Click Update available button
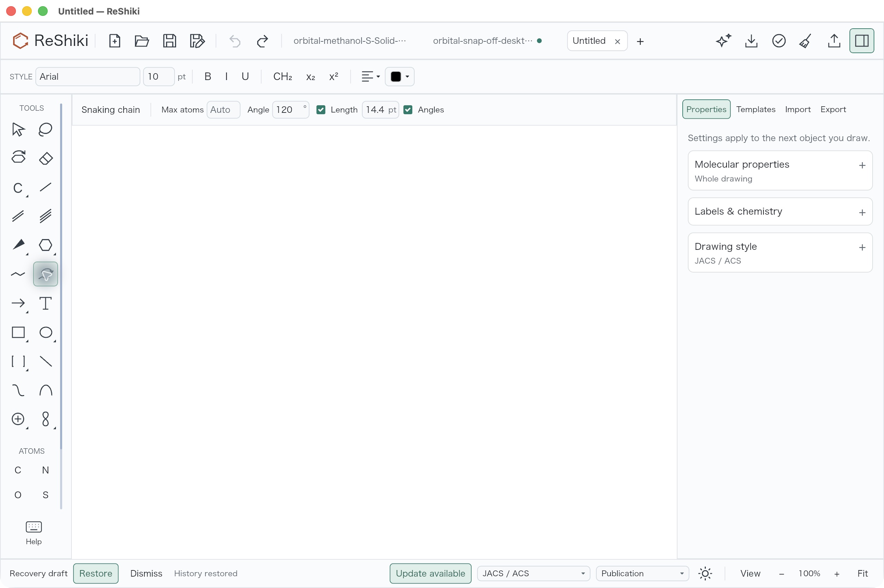The width and height of the screenshot is (884, 588). coord(430,574)
